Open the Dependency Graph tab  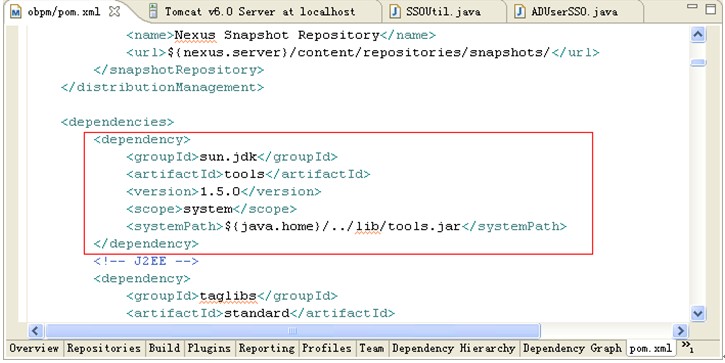click(572, 348)
